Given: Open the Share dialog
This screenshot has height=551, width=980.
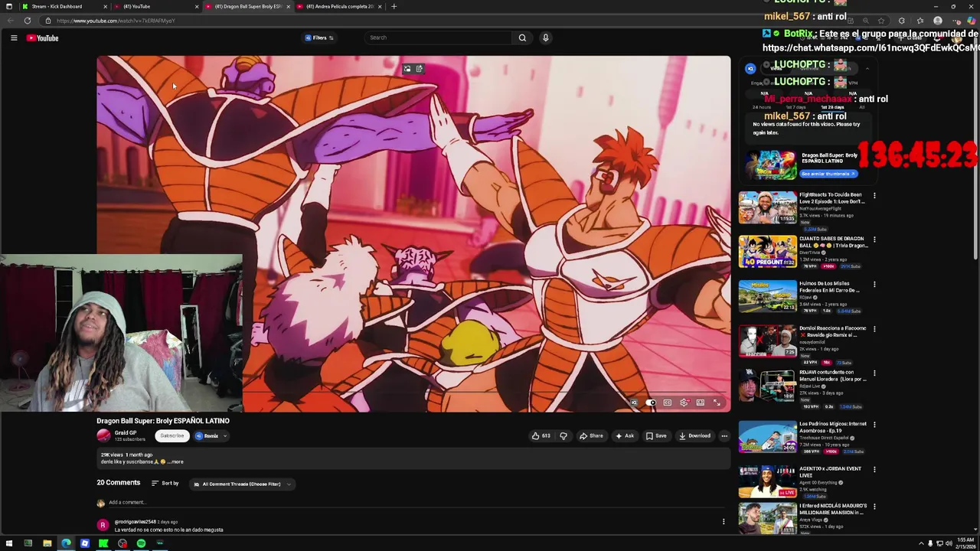Looking at the screenshot, I should click(x=591, y=436).
